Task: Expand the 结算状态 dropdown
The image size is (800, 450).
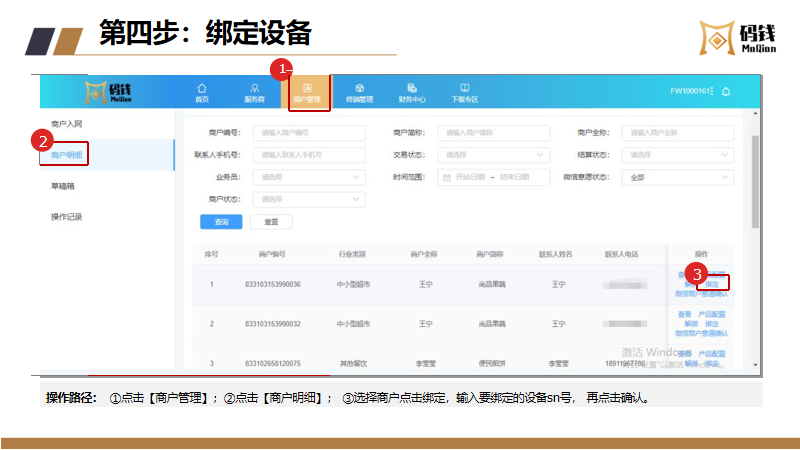Action: point(677,155)
